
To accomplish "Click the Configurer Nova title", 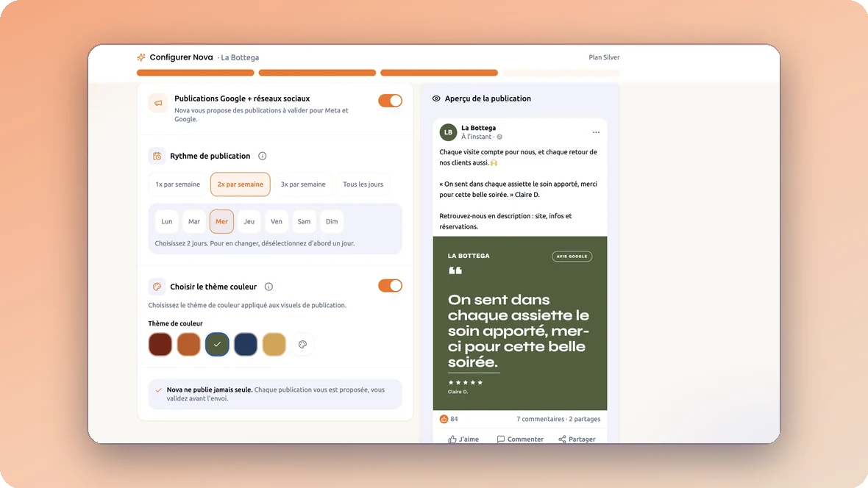I will pos(181,57).
